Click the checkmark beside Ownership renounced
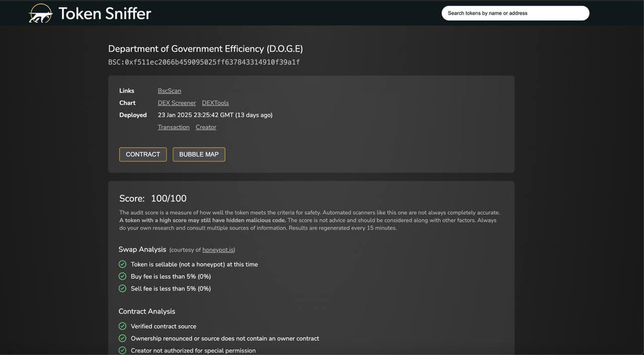 (x=122, y=338)
